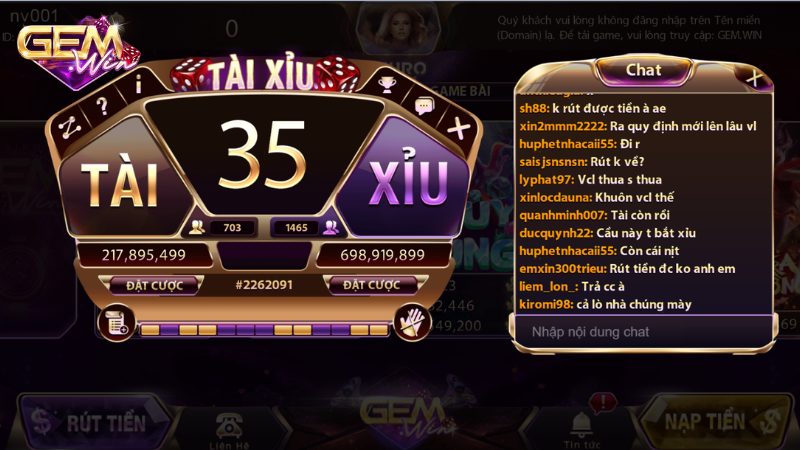Open the Liên Hệ phone icon
800x450 pixels.
click(x=229, y=431)
